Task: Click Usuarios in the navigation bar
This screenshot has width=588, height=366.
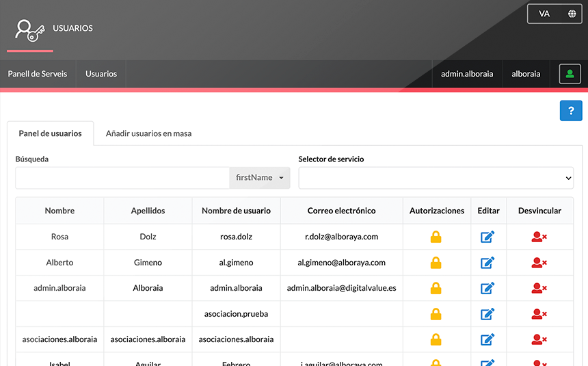Action: point(101,74)
